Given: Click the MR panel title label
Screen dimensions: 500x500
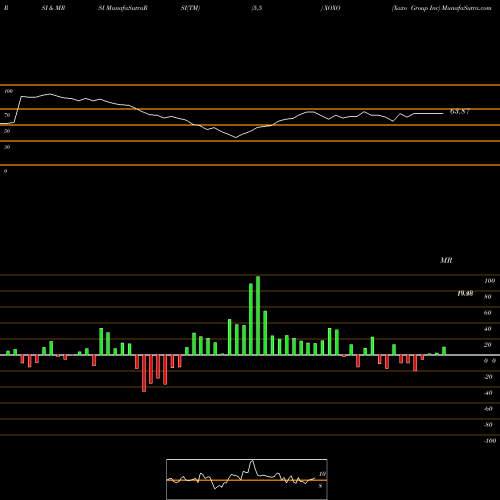Looking at the screenshot, I should click(446, 260).
